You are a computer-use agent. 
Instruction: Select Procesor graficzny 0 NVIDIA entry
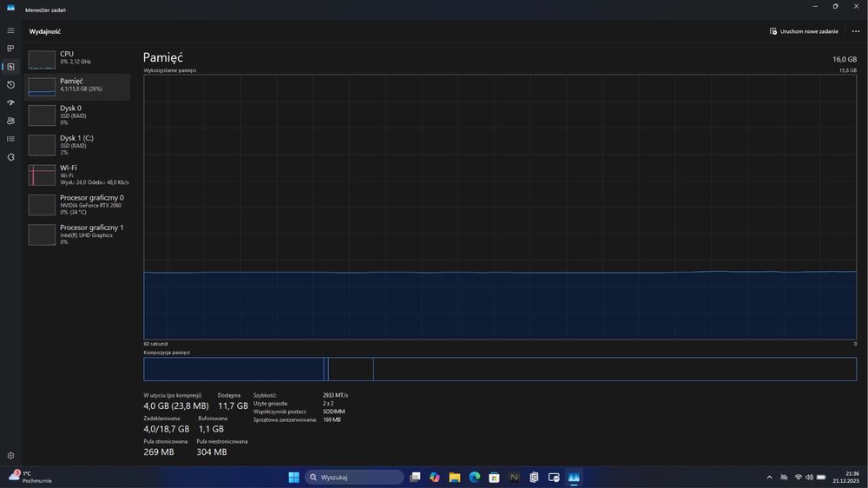coord(77,205)
